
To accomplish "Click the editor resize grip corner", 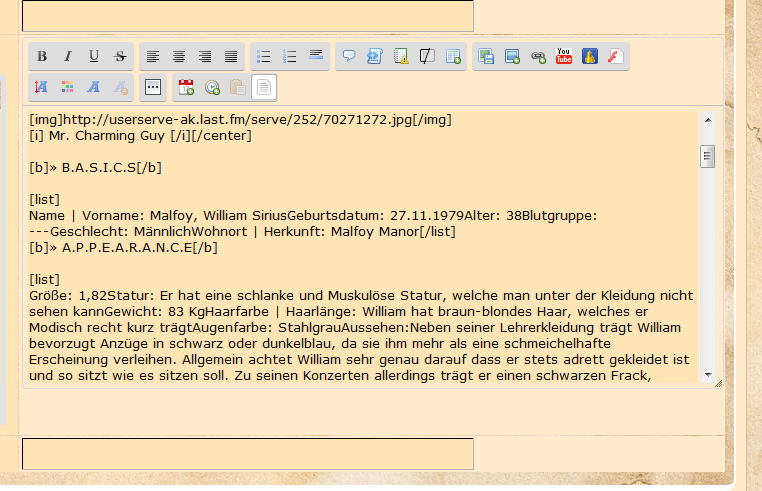I will [x=719, y=384].
